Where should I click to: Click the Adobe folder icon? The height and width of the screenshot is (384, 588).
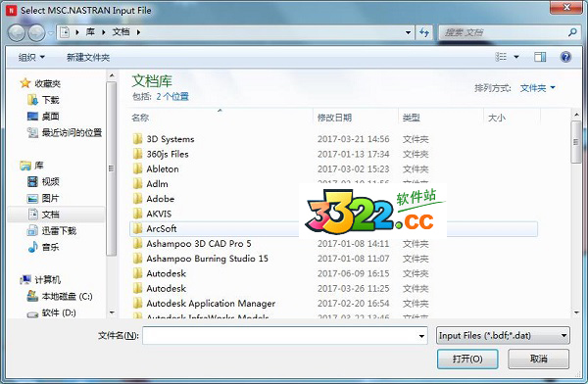pos(137,199)
